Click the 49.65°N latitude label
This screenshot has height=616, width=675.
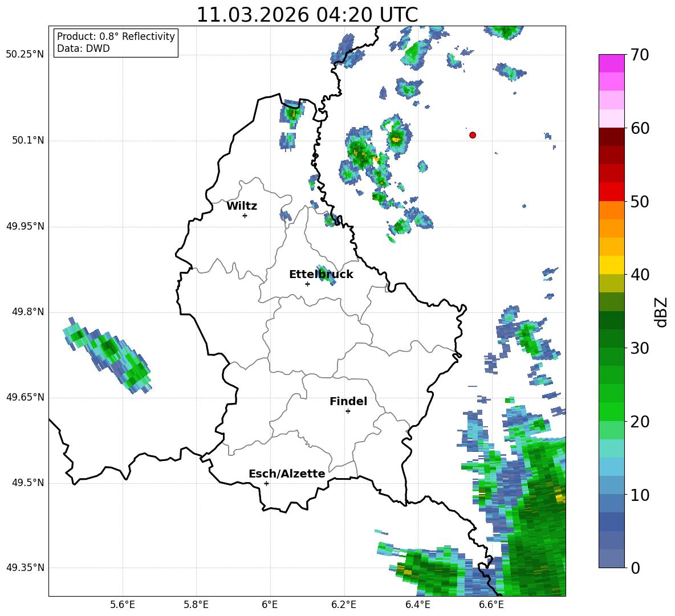pyautogui.click(x=26, y=397)
